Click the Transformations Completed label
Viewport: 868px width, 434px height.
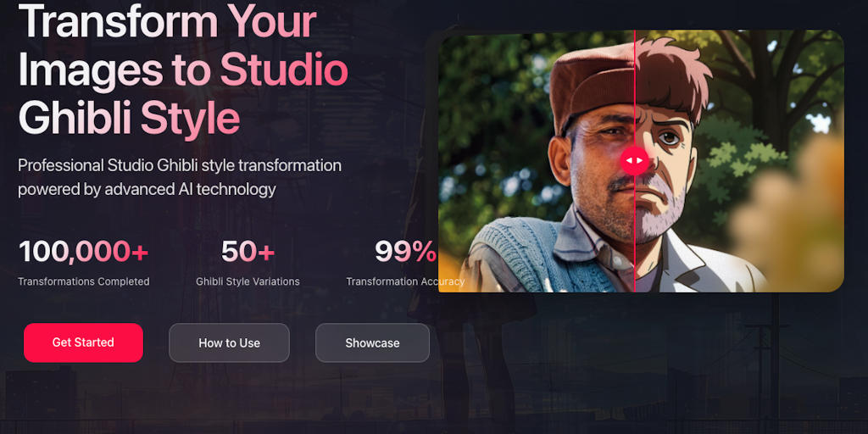83,281
